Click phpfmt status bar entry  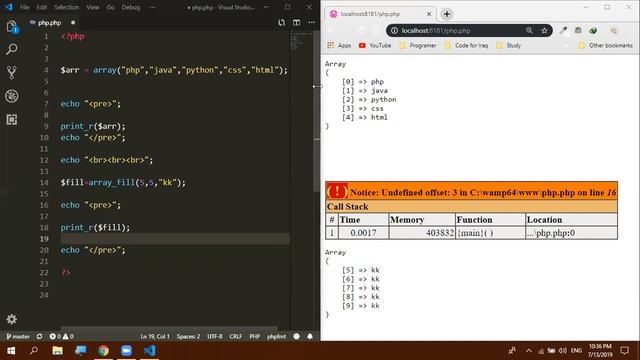tap(276, 336)
